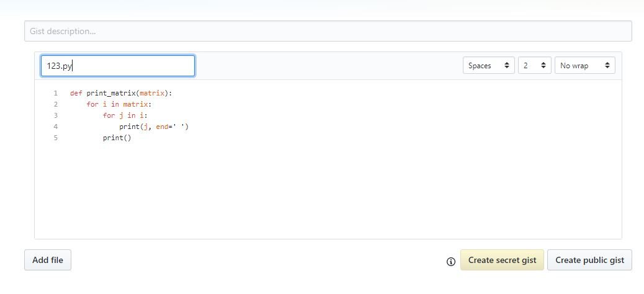Image resolution: width=644 pixels, height=294 pixels.
Task: Open the indent size 2 dropdown
Action: [534, 65]
